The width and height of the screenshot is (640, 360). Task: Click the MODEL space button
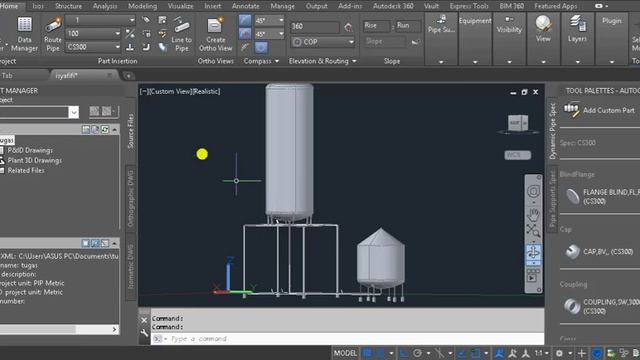[x=345, y=353]
